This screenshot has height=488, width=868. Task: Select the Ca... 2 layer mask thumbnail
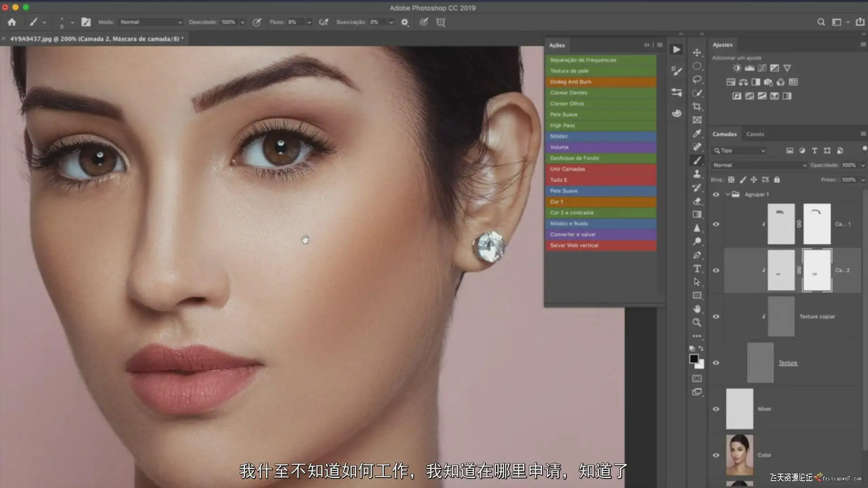816,270
